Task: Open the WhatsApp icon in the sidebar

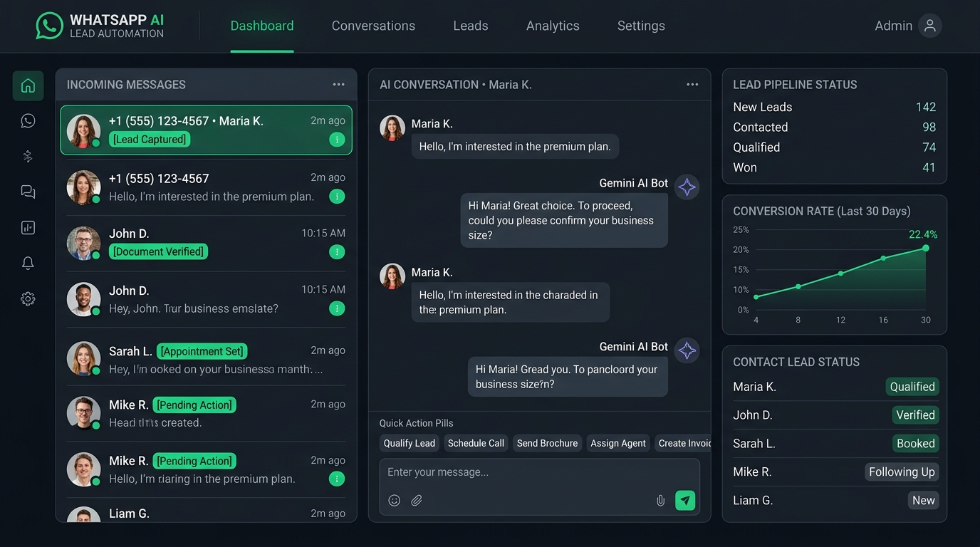Action: pyautogui.click(x=28, y=121)
